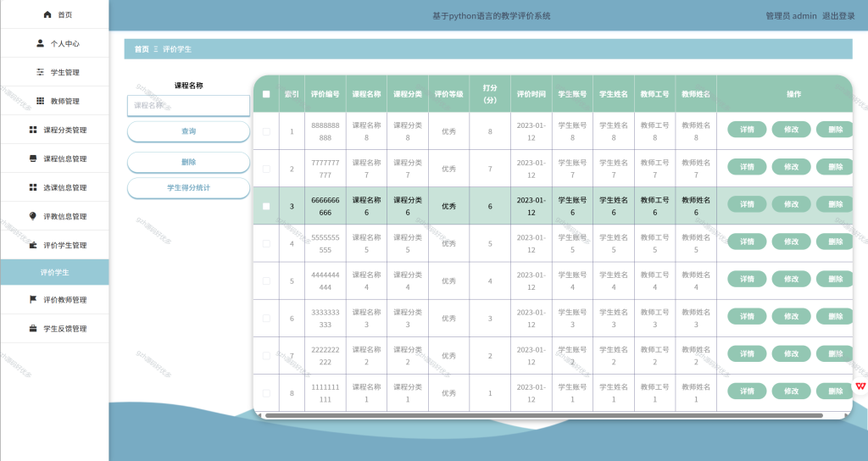Click the horizontal scrollbar below the table
Screen dimensions: 868x461
click(x=543, y=415)
